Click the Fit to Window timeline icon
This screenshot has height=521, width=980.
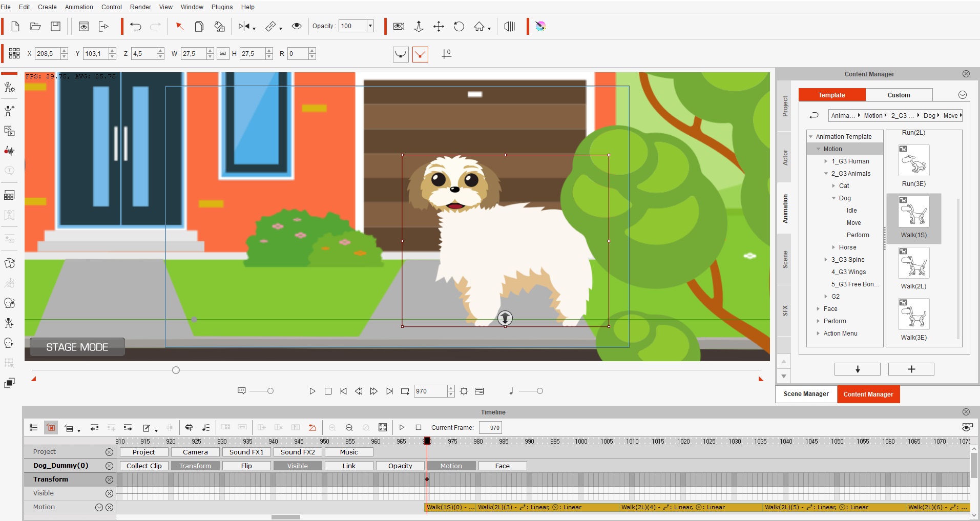pyautogui.click(x=383, y=428)
